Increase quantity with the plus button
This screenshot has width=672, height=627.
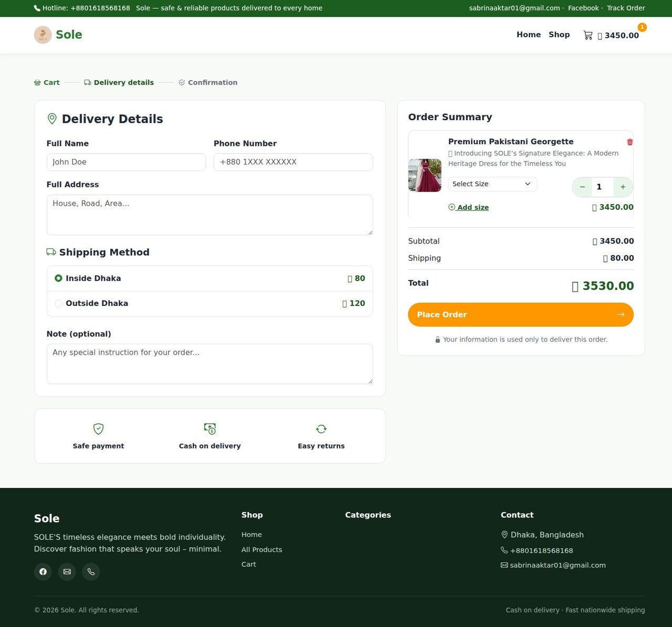pyautogui.click(x=623, y=187)
